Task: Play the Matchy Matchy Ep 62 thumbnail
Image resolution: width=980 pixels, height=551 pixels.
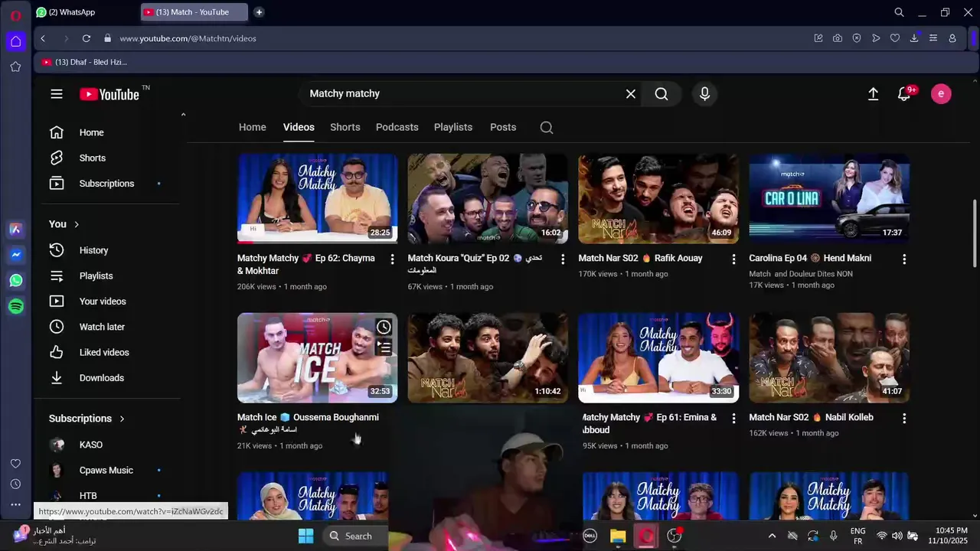Action: point(318,199)
